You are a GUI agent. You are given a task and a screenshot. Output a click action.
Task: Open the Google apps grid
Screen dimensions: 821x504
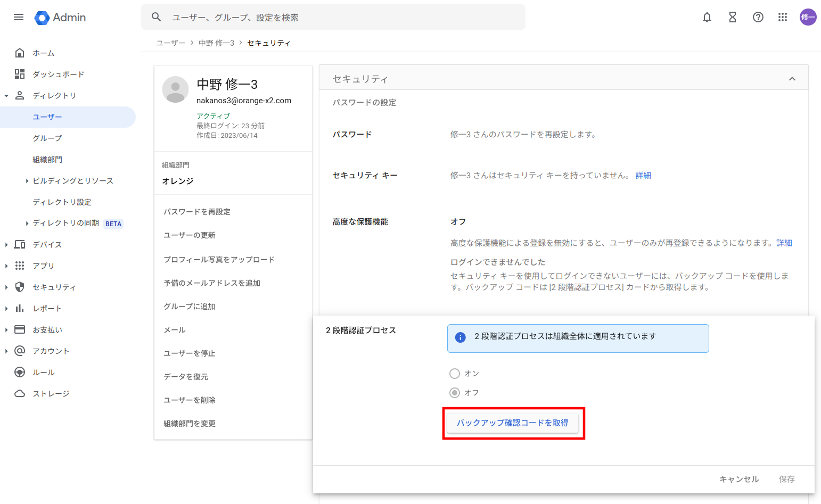[782, 17]
